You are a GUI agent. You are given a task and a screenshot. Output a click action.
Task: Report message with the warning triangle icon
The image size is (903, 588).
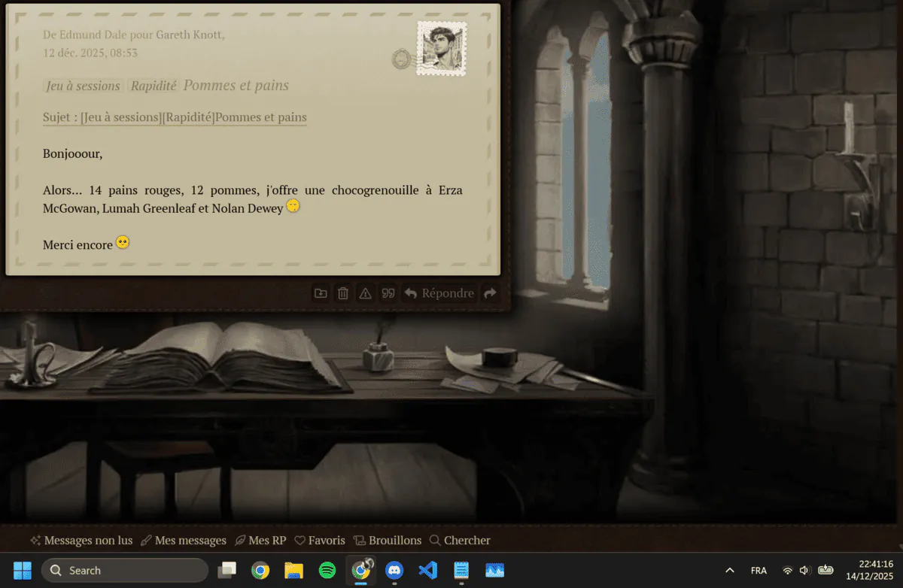pyautogui.click(x=365, y=293)
